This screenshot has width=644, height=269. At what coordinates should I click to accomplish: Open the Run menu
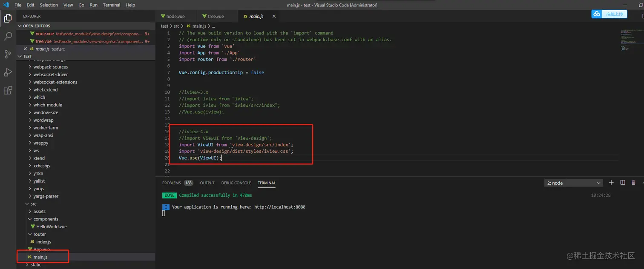tap(93, 5)
